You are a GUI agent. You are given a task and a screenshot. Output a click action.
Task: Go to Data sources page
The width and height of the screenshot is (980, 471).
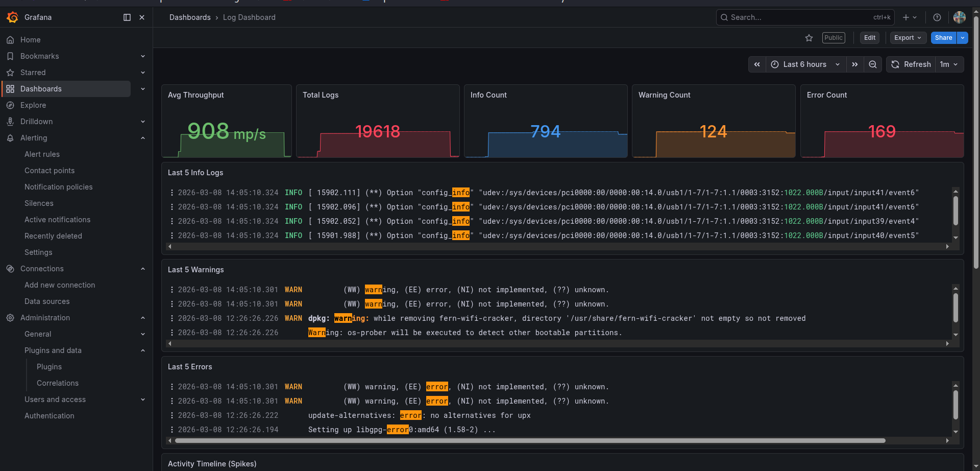tap(47, 301)
